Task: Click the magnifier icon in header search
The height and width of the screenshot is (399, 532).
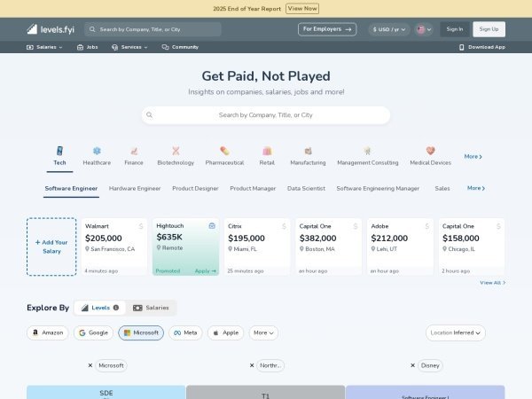Action: (x=92, y=29)
